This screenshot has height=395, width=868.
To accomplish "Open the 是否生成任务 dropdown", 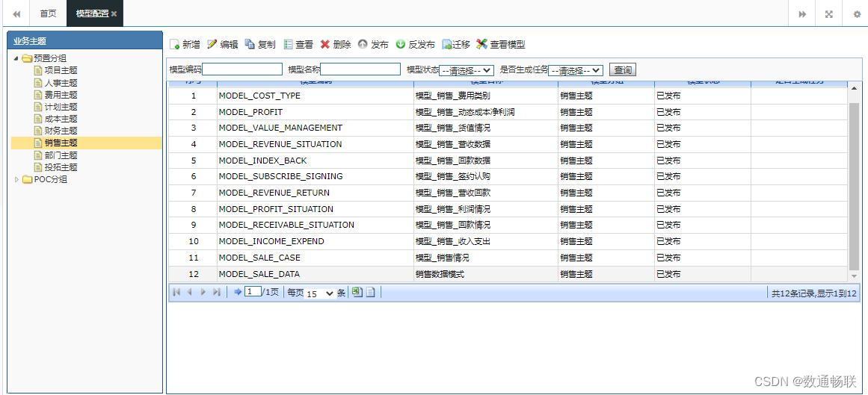I will point(576,70).
